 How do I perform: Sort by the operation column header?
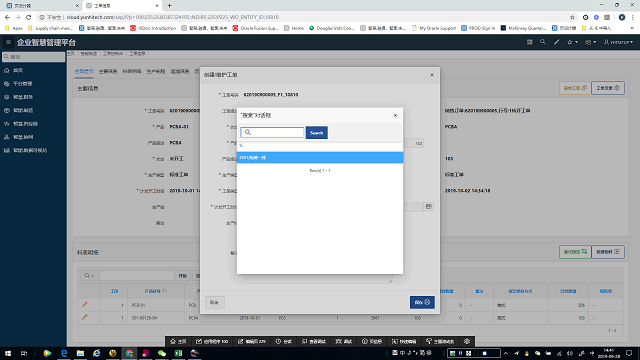click(x=114, y=291)
